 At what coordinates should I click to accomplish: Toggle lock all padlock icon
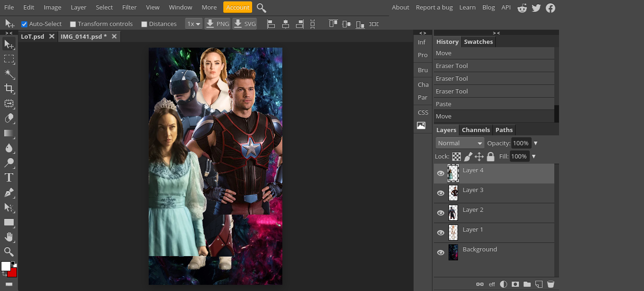(x=491, y=157)
